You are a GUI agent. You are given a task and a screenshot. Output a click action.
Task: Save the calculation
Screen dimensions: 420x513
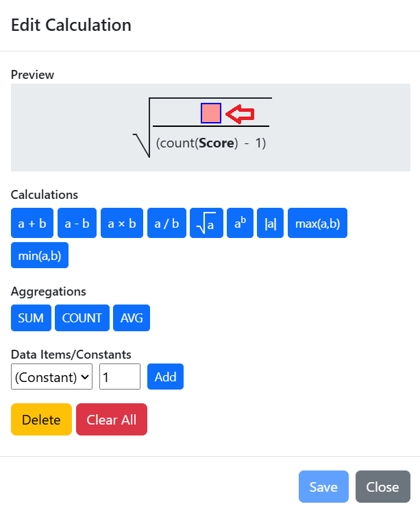tap(323, 486)
